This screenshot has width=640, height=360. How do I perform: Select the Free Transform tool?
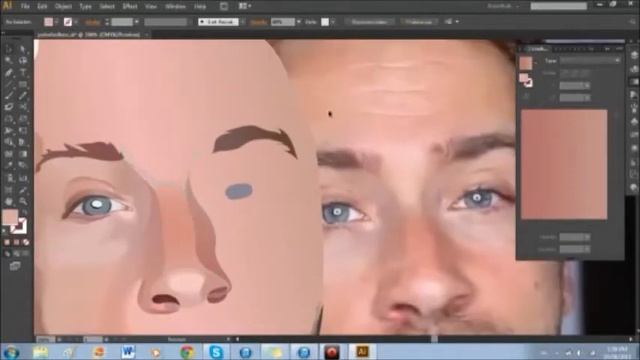tap(23, 131)
